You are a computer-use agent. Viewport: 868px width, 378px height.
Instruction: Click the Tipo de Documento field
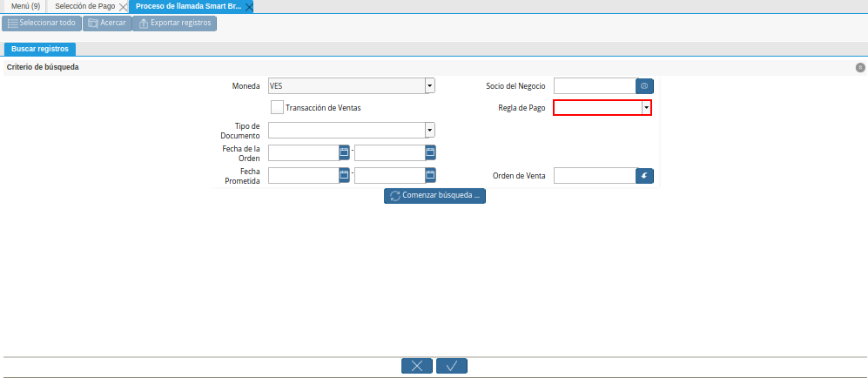click(x=347, y=130)
